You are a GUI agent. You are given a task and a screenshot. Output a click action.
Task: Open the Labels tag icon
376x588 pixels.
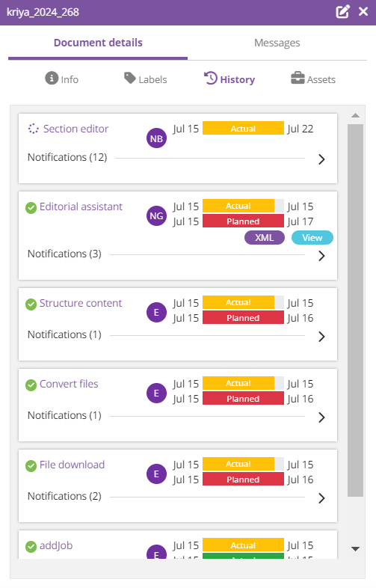coord(130,79)
